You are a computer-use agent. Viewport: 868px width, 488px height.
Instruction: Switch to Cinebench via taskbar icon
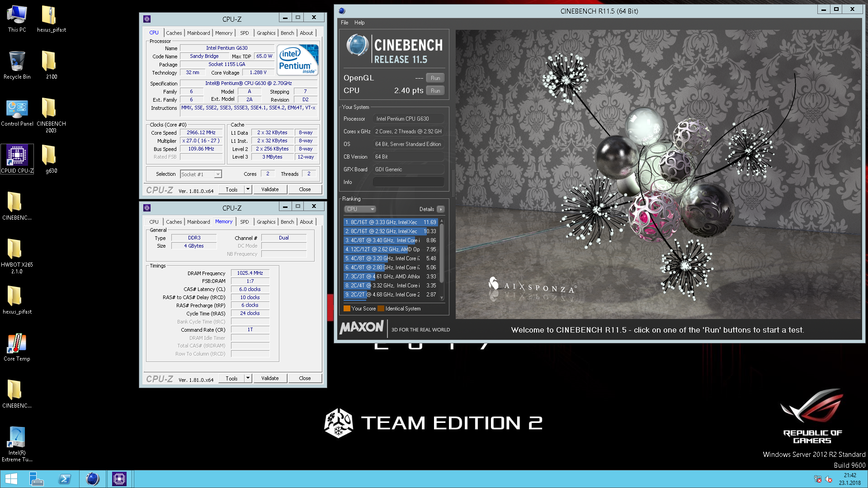tap(93, 479)
